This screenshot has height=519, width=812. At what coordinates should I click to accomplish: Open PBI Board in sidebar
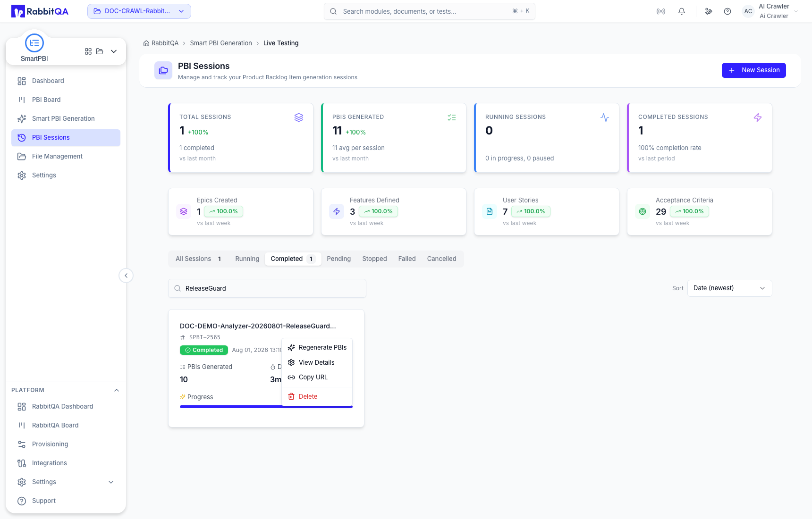(66, 100)
